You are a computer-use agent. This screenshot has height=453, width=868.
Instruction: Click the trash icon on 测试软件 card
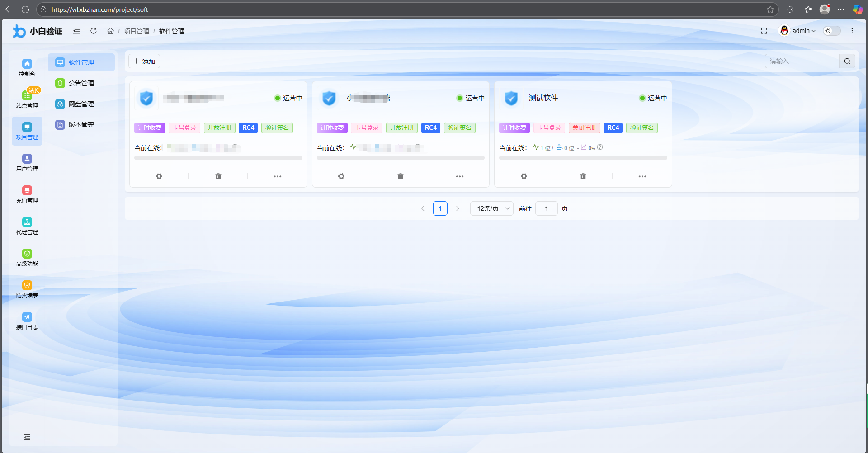tap(583, 176)
